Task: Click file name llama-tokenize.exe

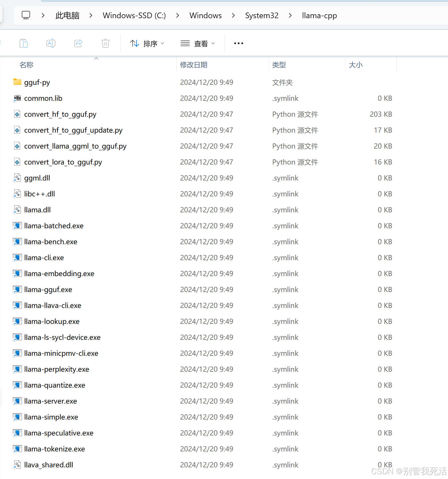Action: (x=55, y=449)
